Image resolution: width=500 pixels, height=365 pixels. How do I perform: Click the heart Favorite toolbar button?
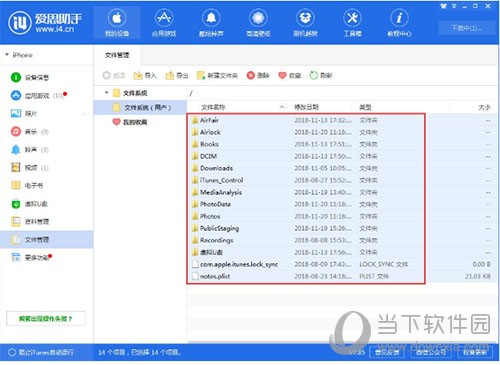290,76
